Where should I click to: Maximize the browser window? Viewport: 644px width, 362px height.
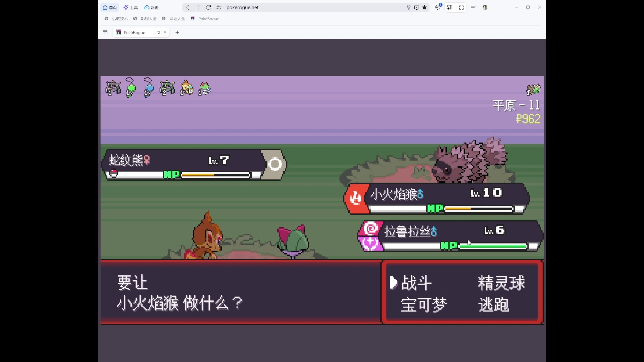[x=528, y=7]
